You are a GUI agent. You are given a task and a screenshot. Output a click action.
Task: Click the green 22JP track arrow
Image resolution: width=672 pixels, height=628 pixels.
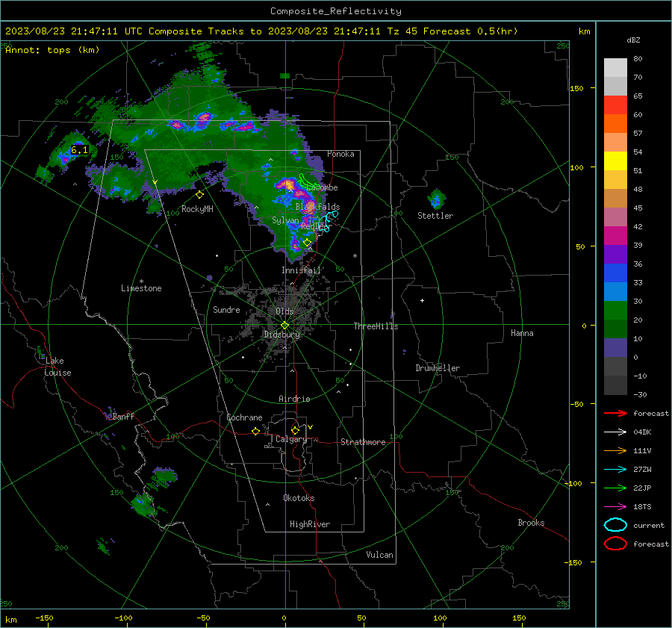[x=615, y=488]
